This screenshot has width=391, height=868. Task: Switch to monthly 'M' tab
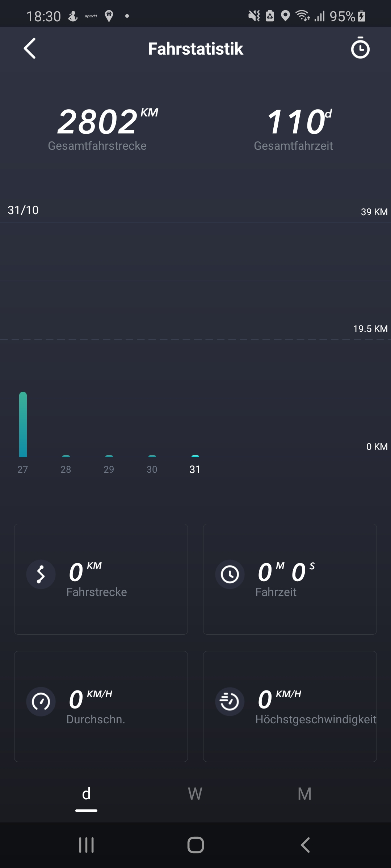304,794
